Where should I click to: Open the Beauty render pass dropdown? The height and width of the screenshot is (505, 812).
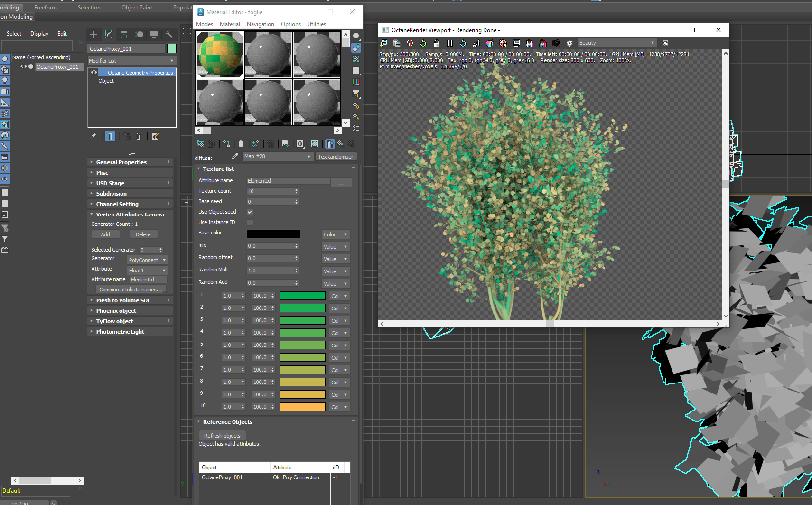click(616, 43)
